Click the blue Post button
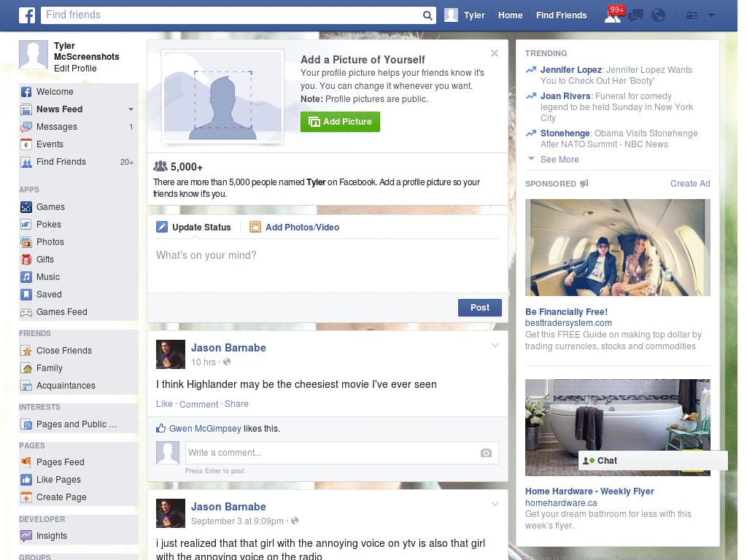The height and width of the screenshot is (560, 747). [480, 308]
